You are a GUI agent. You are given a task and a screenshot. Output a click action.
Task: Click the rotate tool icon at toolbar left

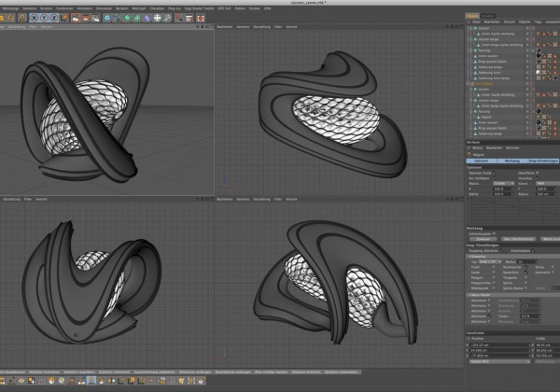11,18
